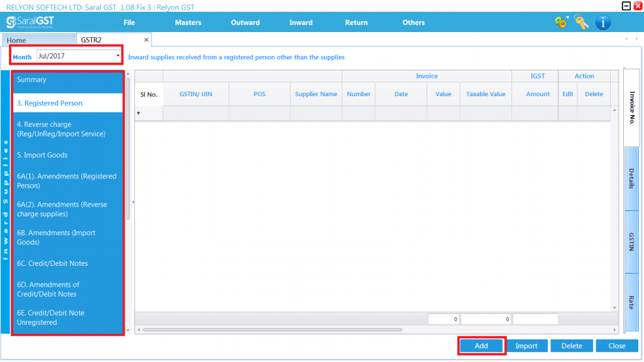This screenshot has height=362, width=644.
Task: Open the Return menu
Action: click(356, 23)
